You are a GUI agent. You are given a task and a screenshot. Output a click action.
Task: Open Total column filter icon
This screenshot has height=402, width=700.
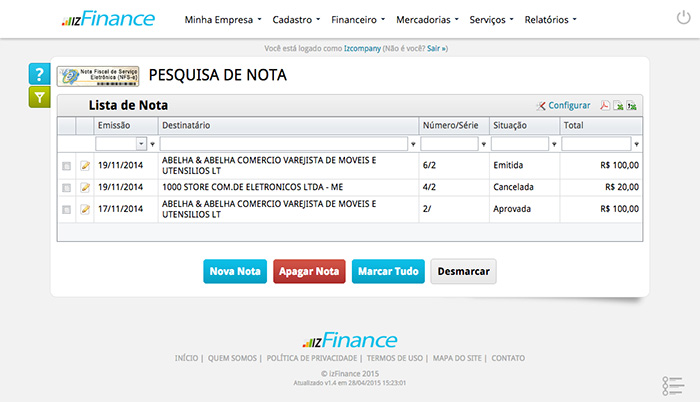click(637, 144)
